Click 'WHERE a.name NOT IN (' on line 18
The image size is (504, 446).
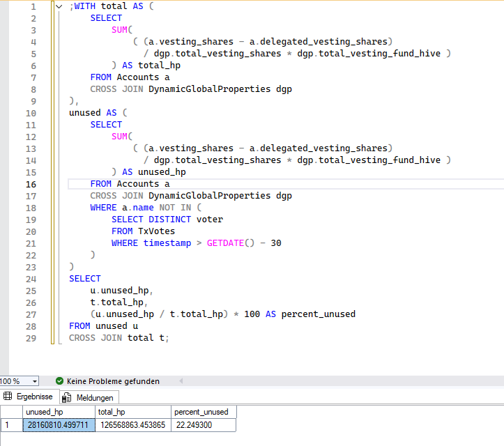tap(146, 208)
